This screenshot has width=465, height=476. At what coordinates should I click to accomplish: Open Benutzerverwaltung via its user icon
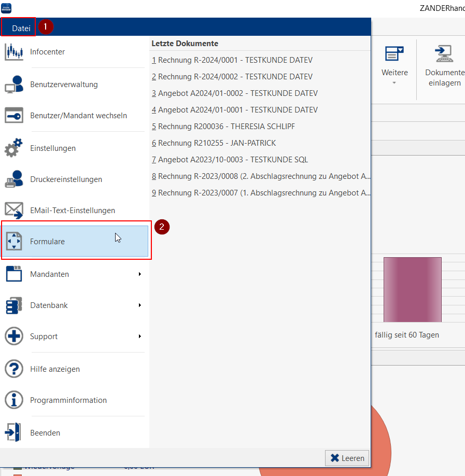tap(14, 84)
